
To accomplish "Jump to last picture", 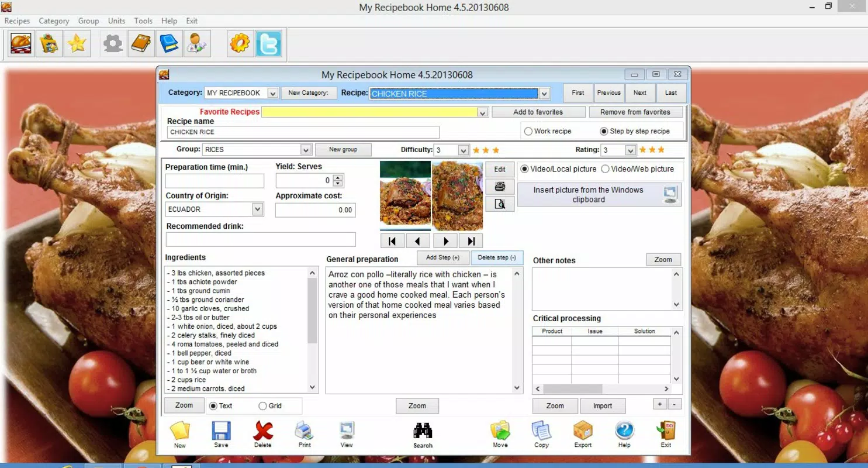I will click(471, 240).
